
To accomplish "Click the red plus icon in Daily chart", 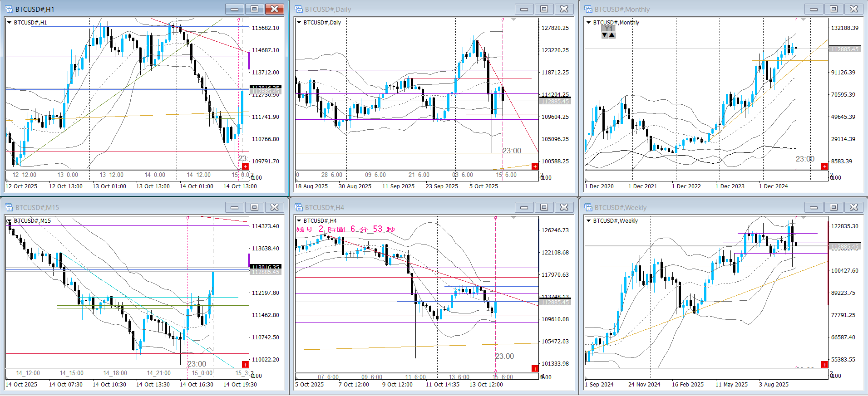I will 535,166.
